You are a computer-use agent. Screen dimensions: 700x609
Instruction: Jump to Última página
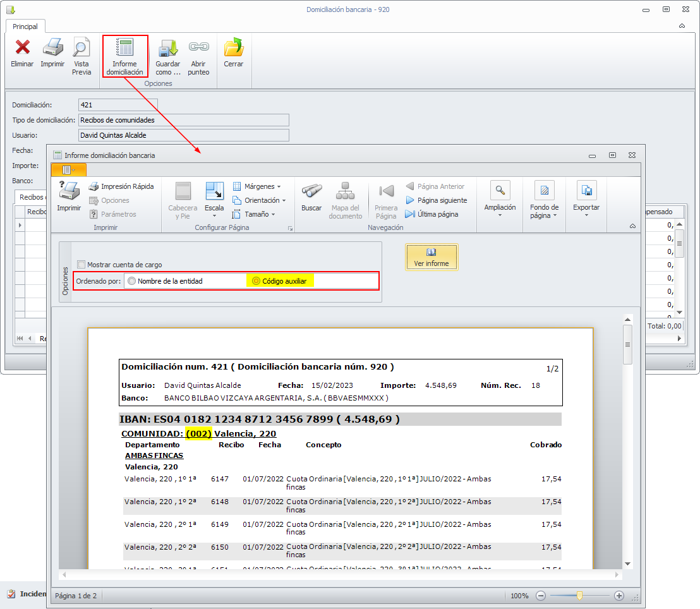coord(431,214)
